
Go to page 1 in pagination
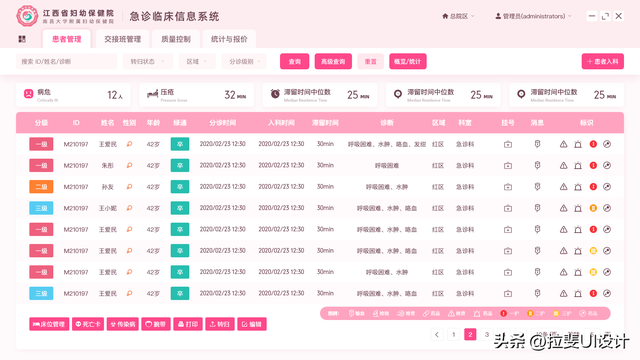tap(453, 335)
